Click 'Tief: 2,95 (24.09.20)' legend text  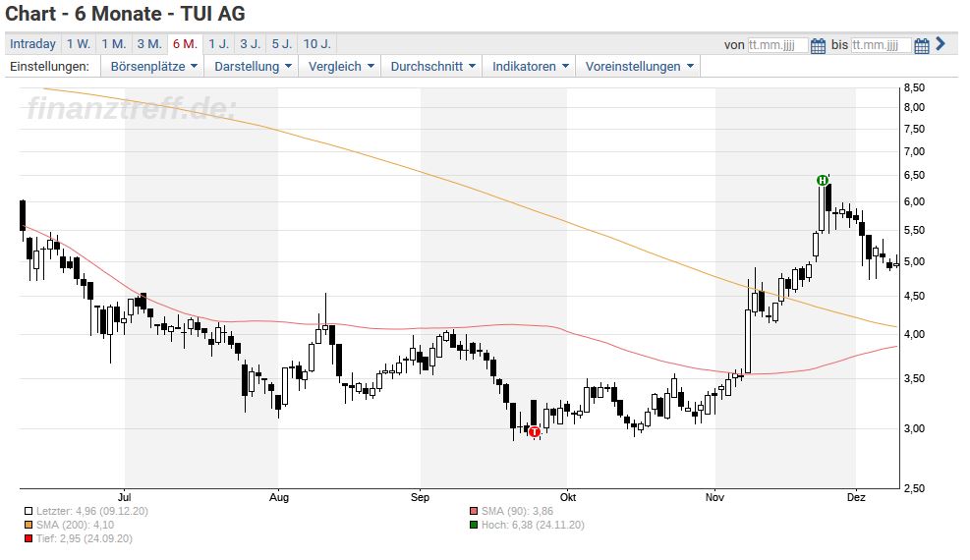point(85,538)
